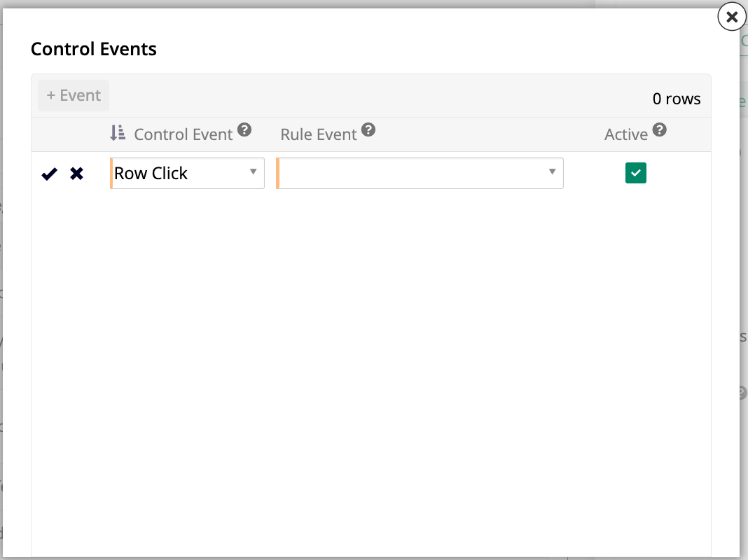Cancel the row edit with the X icon

click(76, 174)
